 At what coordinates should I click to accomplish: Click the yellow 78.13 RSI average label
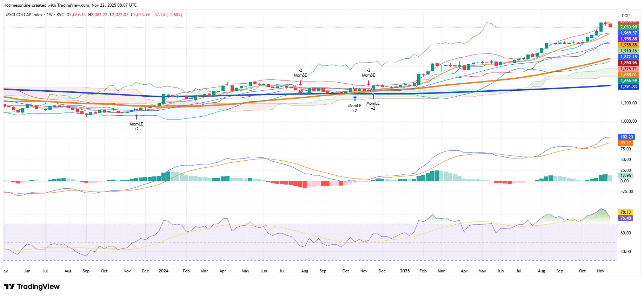(626, 212)
